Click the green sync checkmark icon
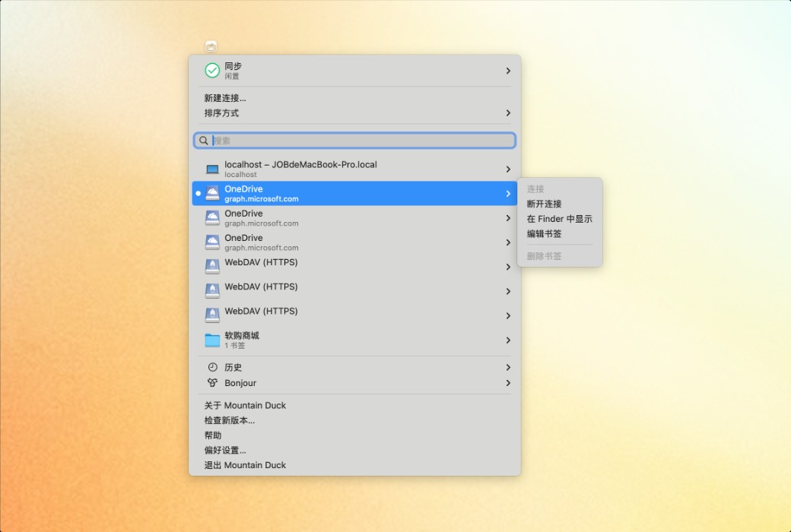The image size is (791, 532). (x=212, y=71)
